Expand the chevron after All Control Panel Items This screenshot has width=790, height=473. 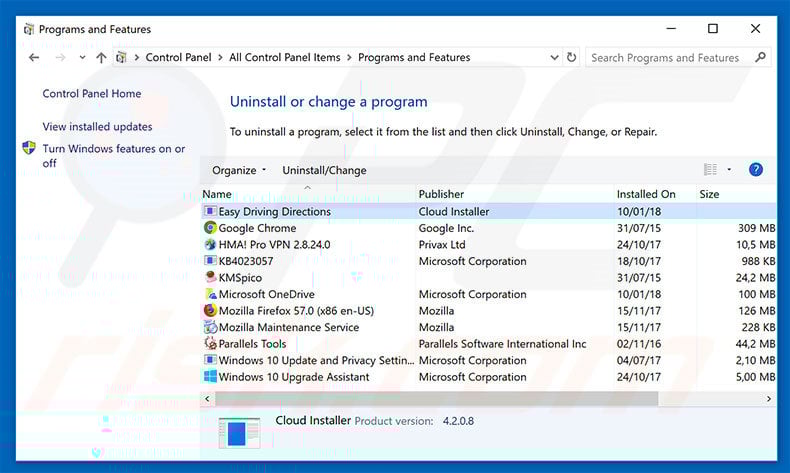(x=349, y=57)
